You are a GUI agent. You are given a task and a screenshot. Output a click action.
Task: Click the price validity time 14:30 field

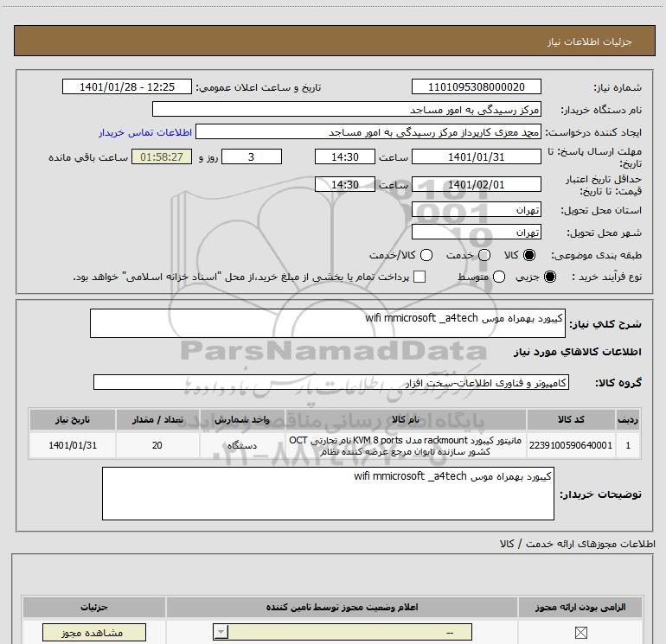point(345,184)
